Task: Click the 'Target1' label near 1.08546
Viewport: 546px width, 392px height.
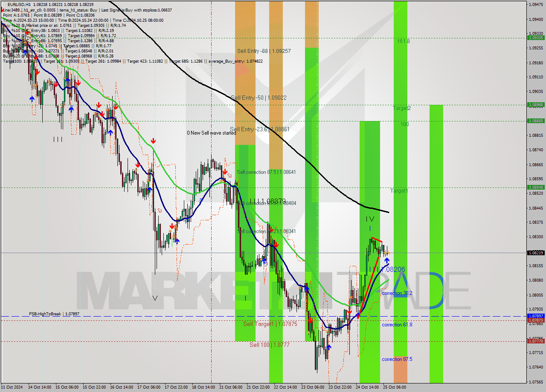Action: click(399, 191)
